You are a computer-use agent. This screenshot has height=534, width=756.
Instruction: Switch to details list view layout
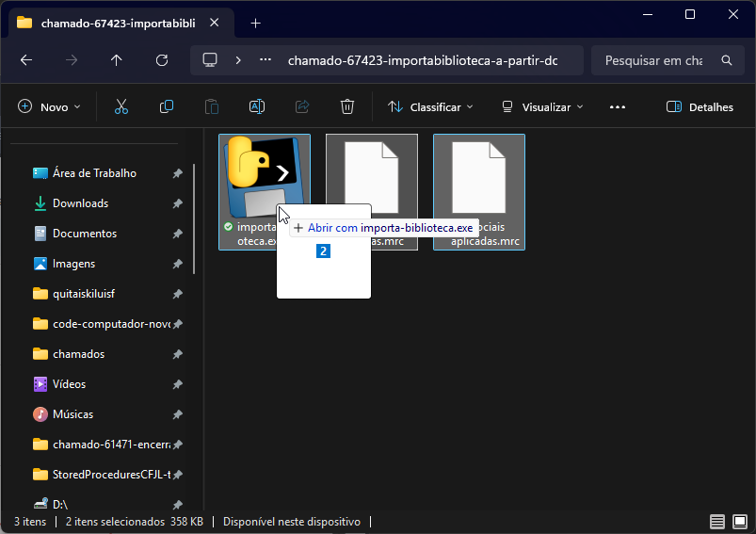pos(717,522)
